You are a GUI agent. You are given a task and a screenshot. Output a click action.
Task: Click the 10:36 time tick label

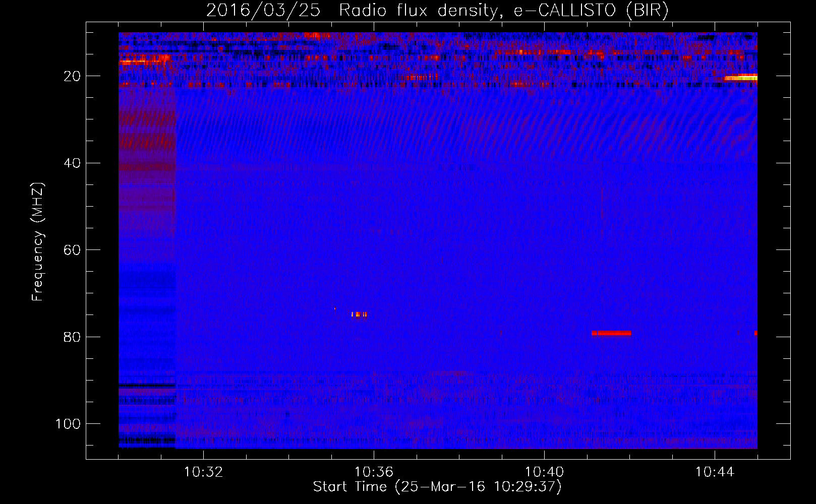[374, 472]
